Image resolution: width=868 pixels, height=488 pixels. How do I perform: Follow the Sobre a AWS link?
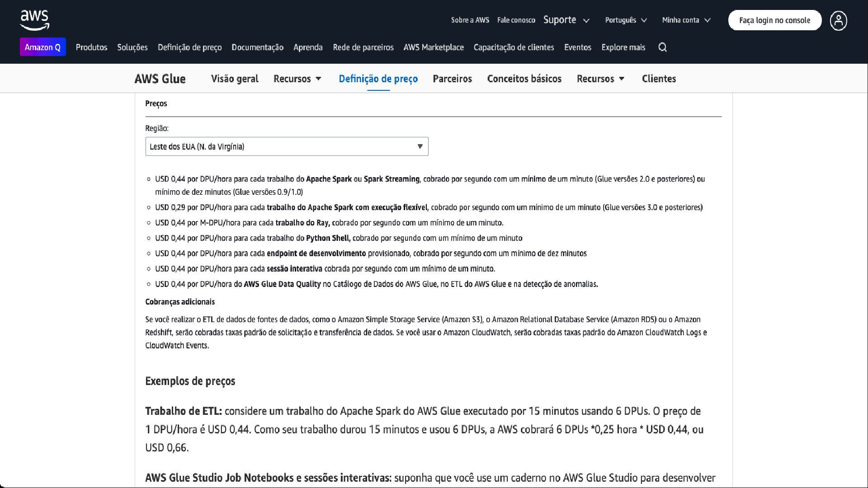pyautogui.click(x=470, y=20)
